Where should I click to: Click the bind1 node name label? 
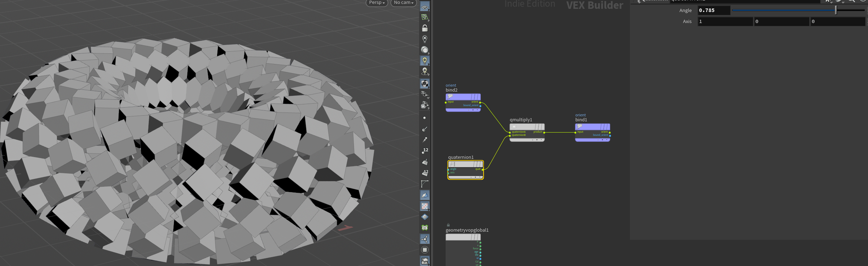click(x=581, y=120)
